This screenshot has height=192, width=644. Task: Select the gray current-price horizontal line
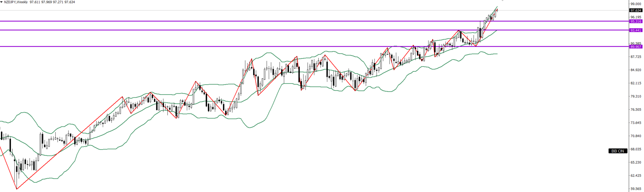pos(236,10)
